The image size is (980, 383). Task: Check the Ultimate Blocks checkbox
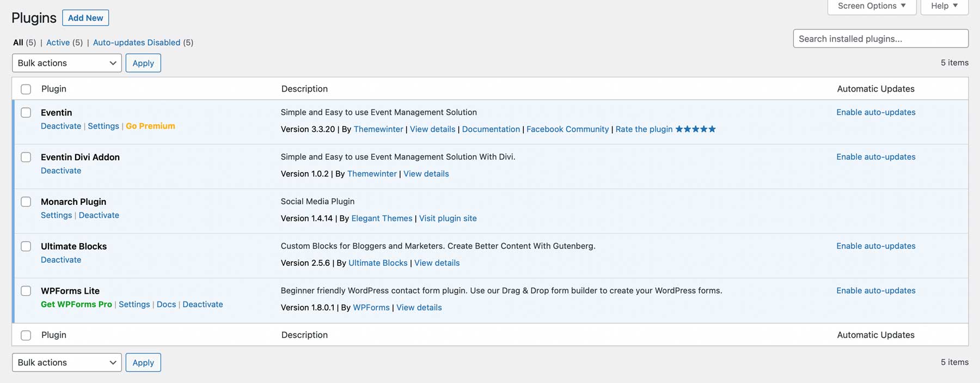pyautogui.click(x=26, y=247)
